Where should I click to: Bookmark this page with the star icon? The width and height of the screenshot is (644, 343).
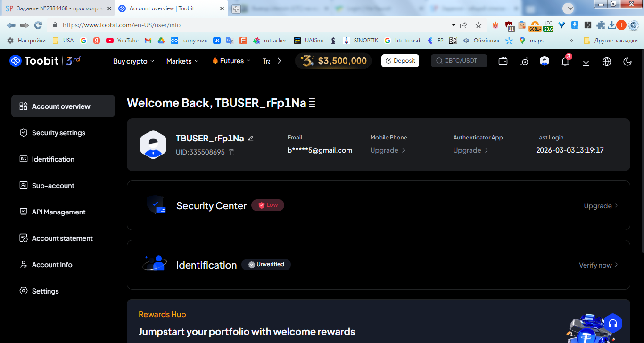(479, 25)
